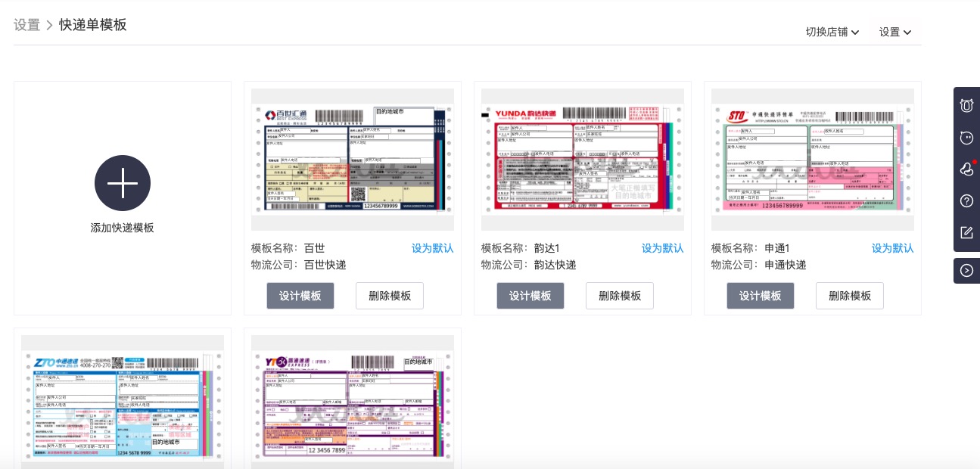Set 百世 template as default
Viewport: 980px width, 469px height.
432,248
